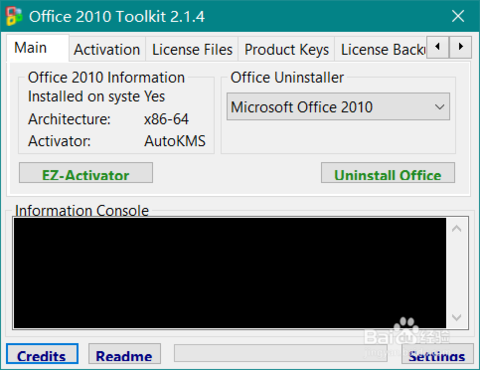Click the Information Console label
This screenshot has width=480, height=370.
(82, 211)
